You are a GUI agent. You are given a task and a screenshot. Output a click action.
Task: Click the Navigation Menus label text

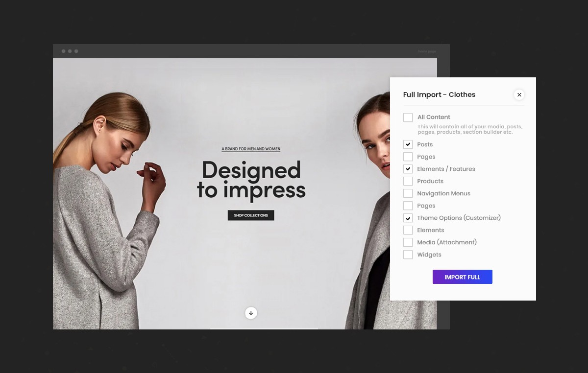[443, 193]
